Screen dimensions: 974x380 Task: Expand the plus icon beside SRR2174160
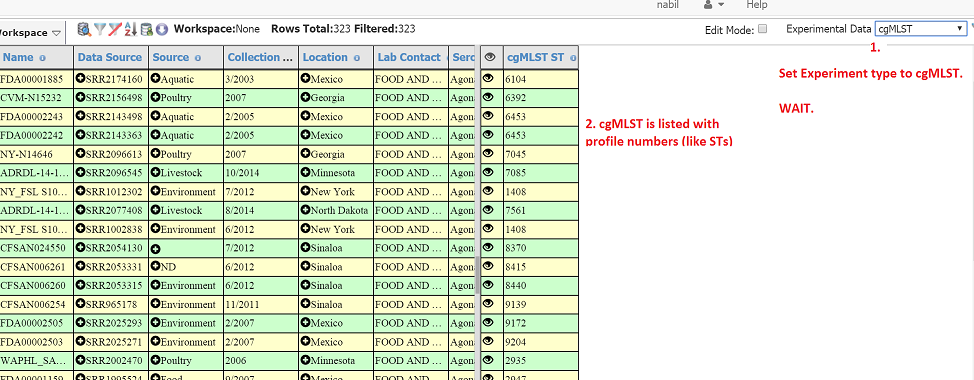[80, 79]
